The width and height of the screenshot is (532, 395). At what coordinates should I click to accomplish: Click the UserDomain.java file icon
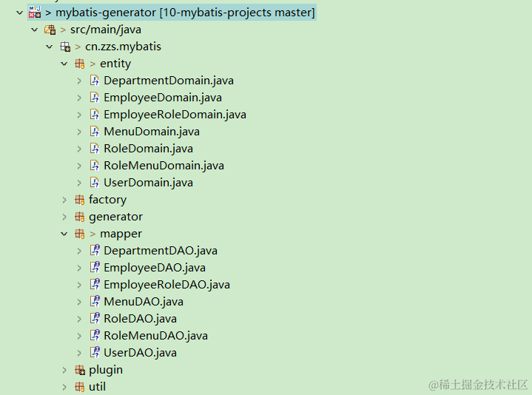[94, 182]
